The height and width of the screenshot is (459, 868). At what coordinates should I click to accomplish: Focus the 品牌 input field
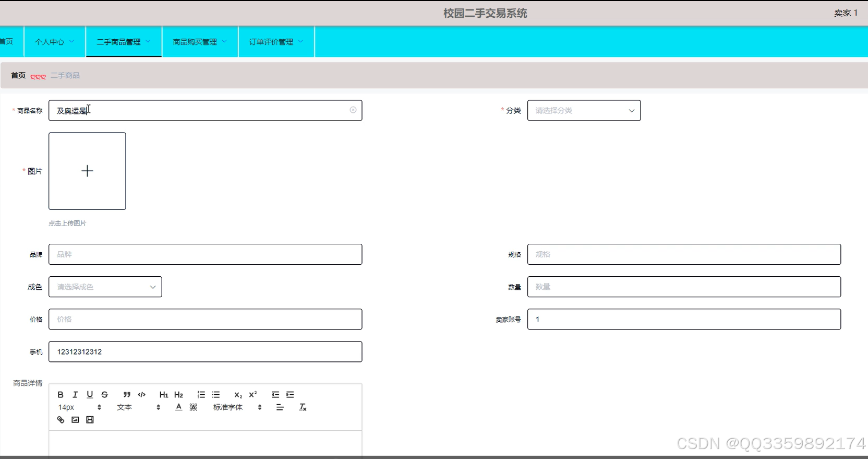tap(205, 254)
